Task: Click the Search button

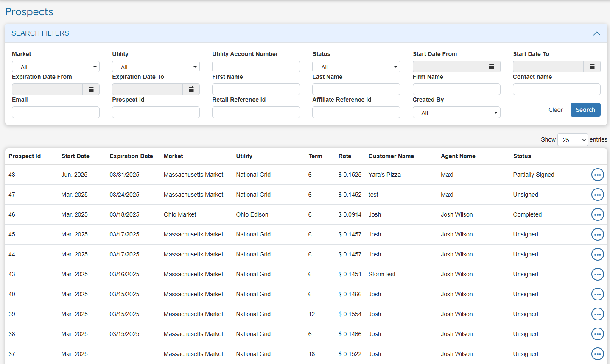Action: tap(585, 110)
